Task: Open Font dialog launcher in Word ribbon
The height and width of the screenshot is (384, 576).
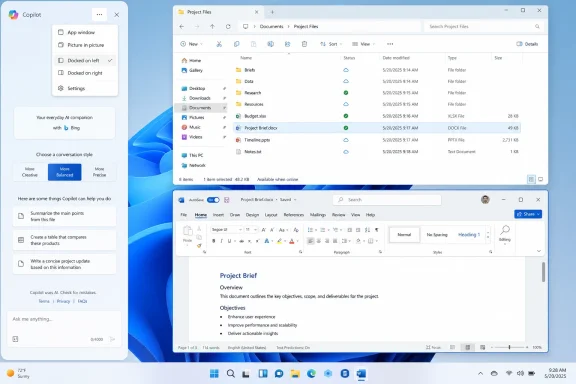Action: pos(300,252)
